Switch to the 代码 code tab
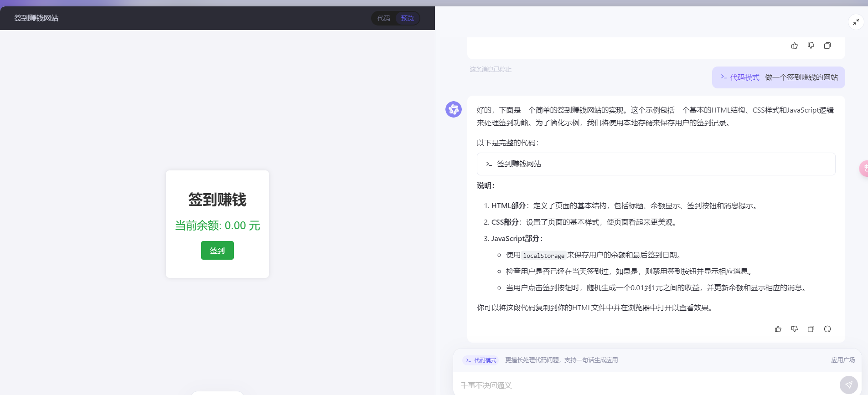 tap(383, 18)
